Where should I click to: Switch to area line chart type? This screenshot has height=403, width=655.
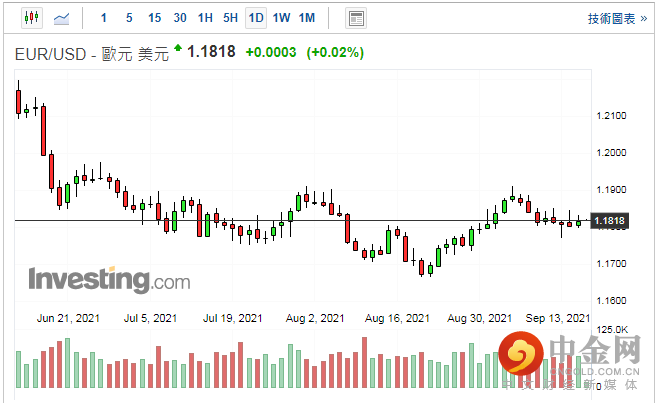(x=61, y=18)
